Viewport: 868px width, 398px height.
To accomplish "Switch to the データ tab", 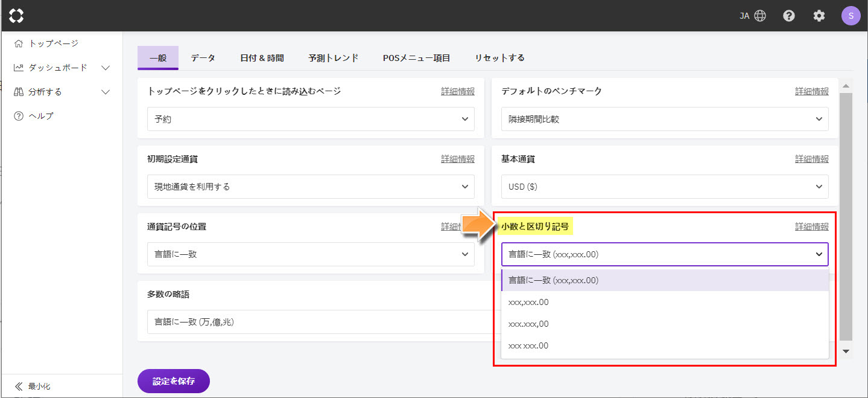I will coord(203,58).
